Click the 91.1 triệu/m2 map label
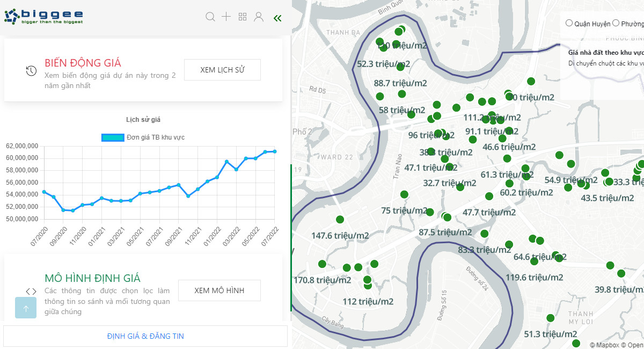This screenshot has height=349, width=644. pyautogui.click(x=492, y=132)
